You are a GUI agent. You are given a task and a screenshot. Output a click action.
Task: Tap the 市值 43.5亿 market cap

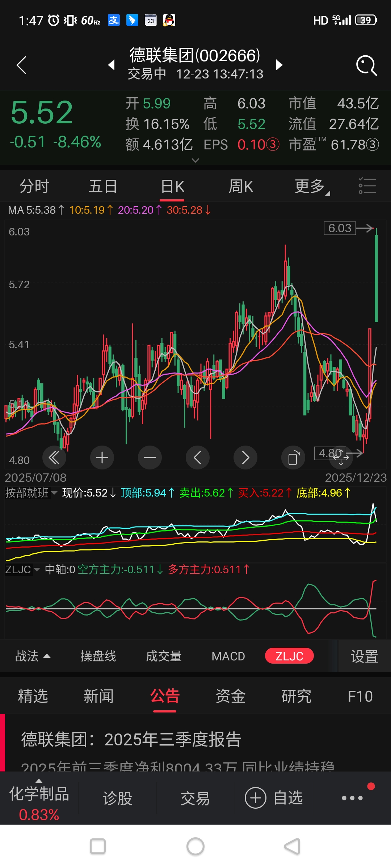click(x=334, y=103)
